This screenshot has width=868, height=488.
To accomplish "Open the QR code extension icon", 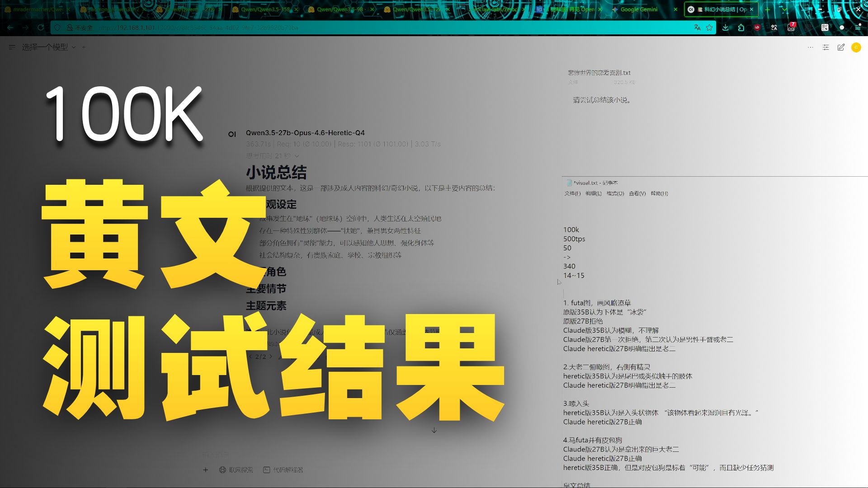I will pos(825,28).
